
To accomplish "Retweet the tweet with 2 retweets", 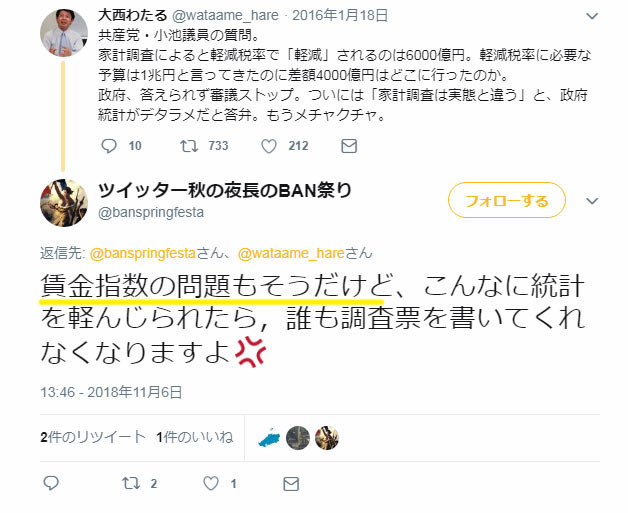I will point(131,483).
